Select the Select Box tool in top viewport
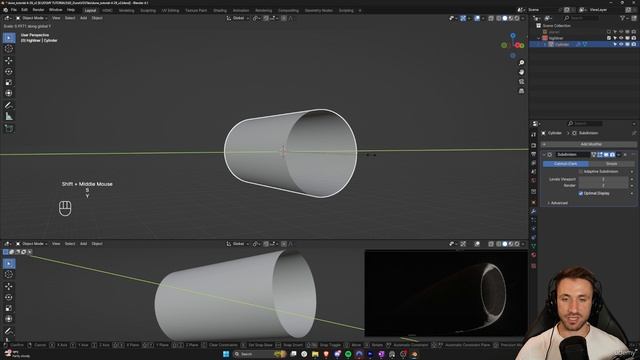 9,38
